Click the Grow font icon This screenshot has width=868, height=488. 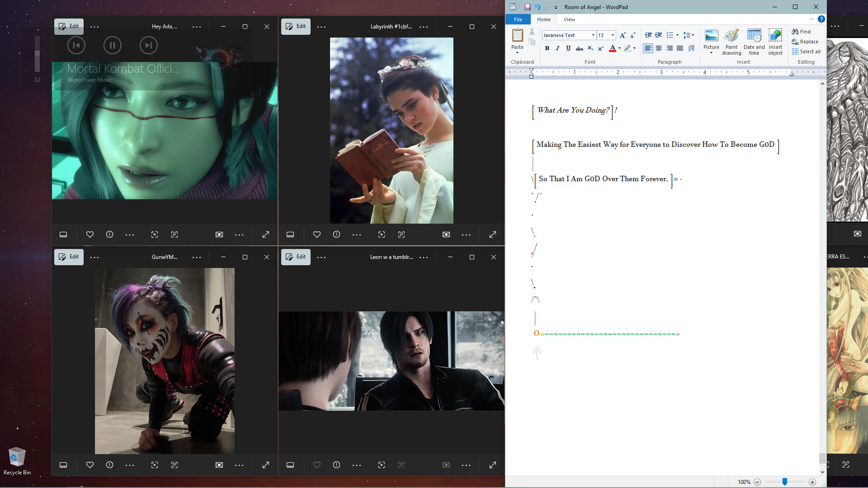coord(623,35)
